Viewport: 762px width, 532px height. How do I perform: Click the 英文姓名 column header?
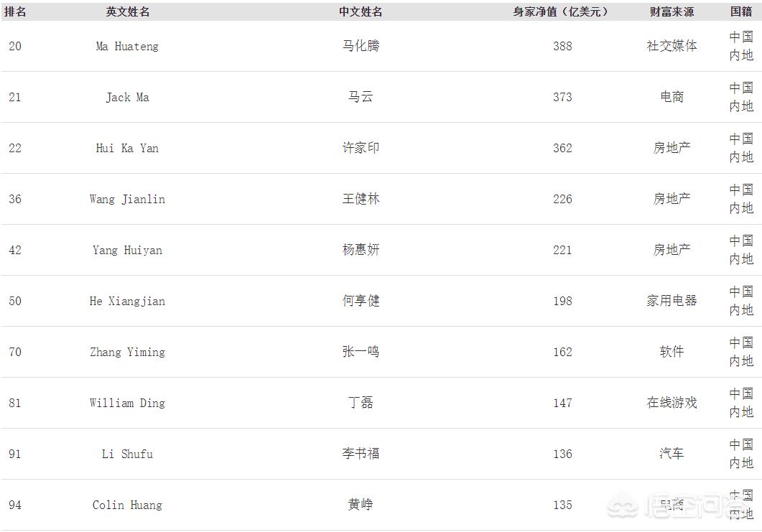click(127, 12)
